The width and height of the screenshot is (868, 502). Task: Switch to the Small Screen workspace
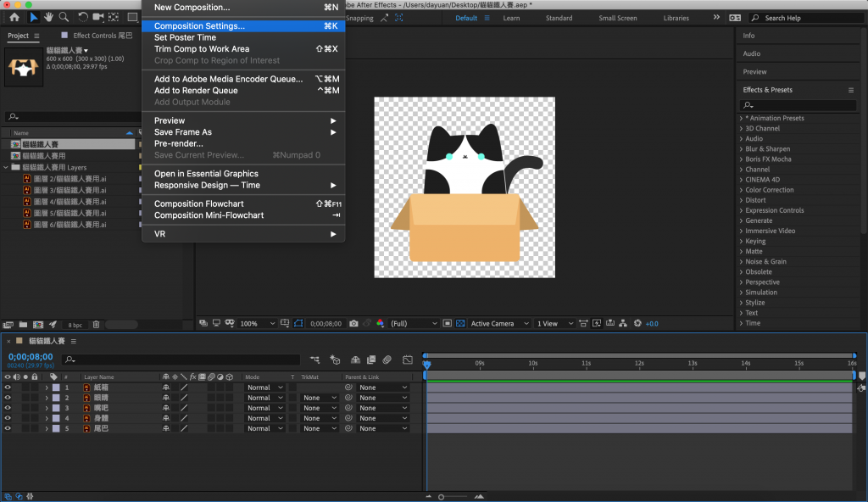click(618, 18)
